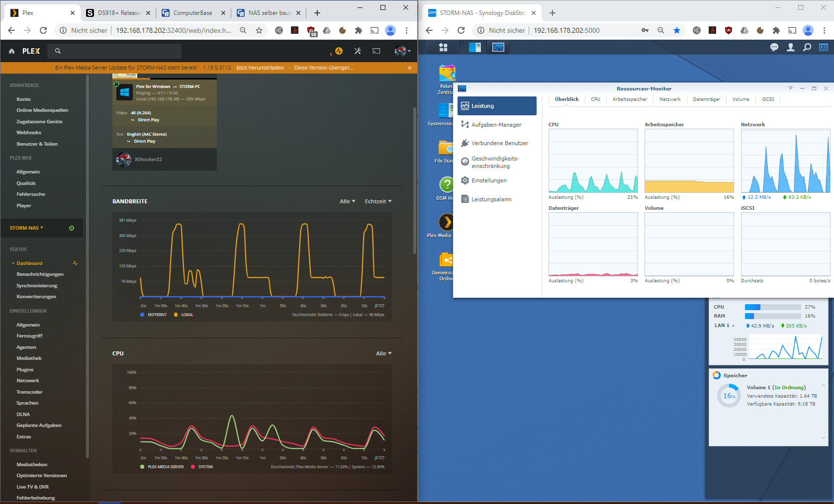This screenshot has width=834, height=504.
Task: Switch to the Arbeitsspeicher tab
Action: (630, 99)
